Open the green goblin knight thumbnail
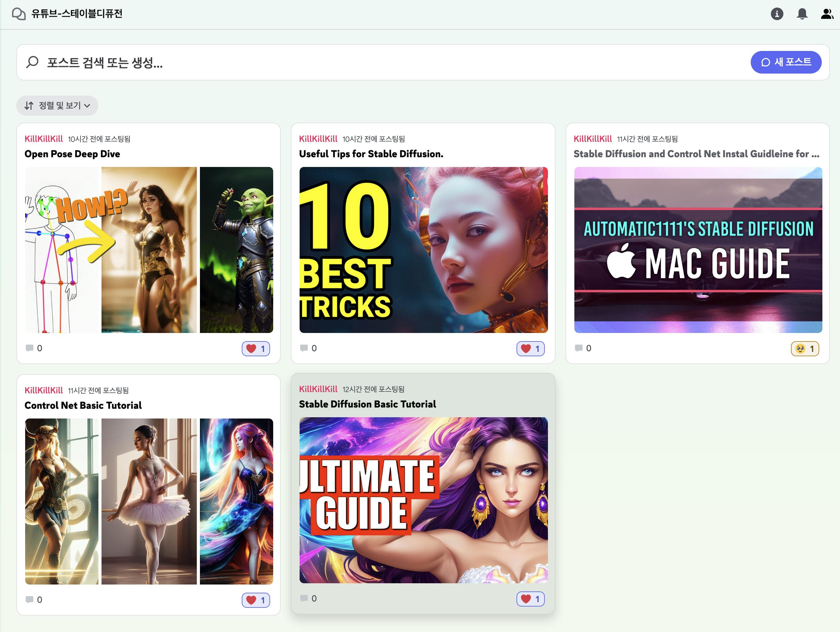Screen dimensions: 840x632 point(237,250)
